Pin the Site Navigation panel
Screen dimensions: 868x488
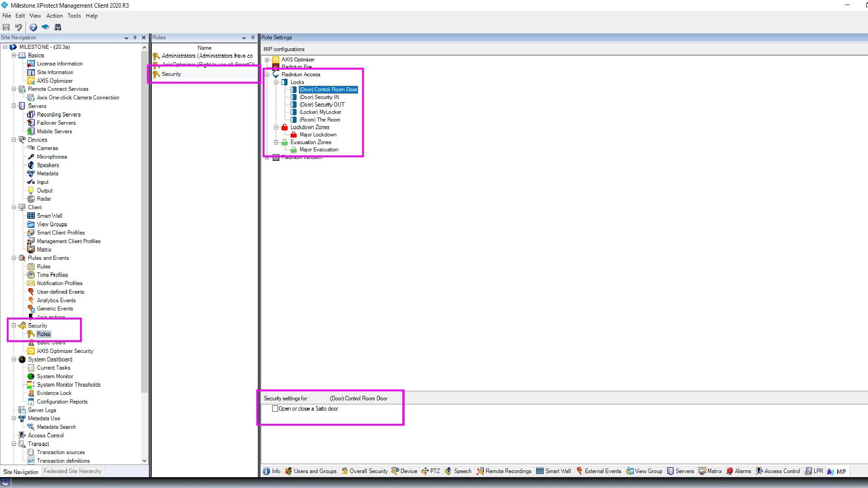pyautogui.click(x=135, y=38)
